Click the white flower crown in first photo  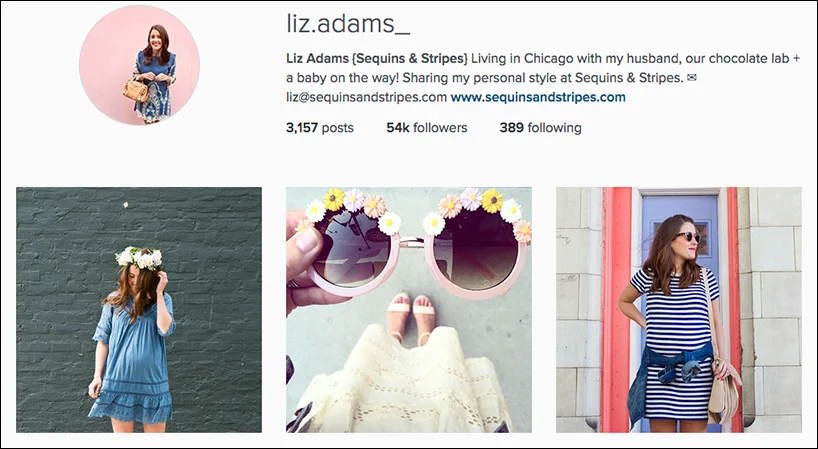[x=139, y=258]
